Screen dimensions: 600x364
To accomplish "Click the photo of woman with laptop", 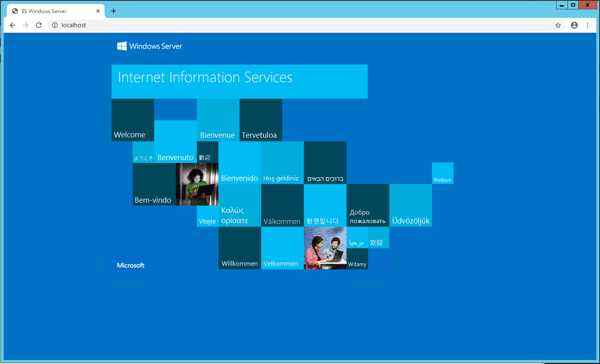I will click(x=197, y=184).
